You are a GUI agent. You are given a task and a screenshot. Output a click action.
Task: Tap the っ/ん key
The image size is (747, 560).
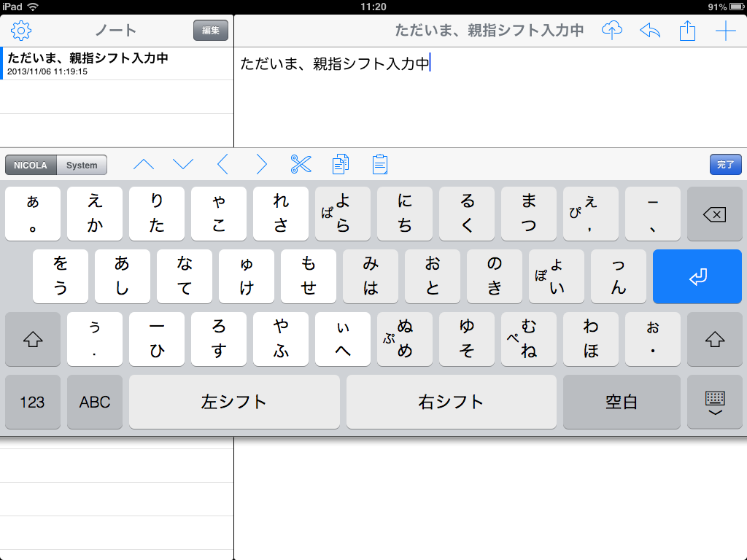coord(619,276)
